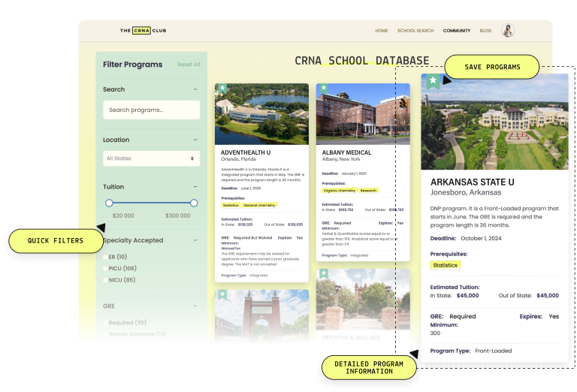This screenshot has height=392, width=577.
Task: Click the General chemistry prerequisite tag
Action: (259, 205)
